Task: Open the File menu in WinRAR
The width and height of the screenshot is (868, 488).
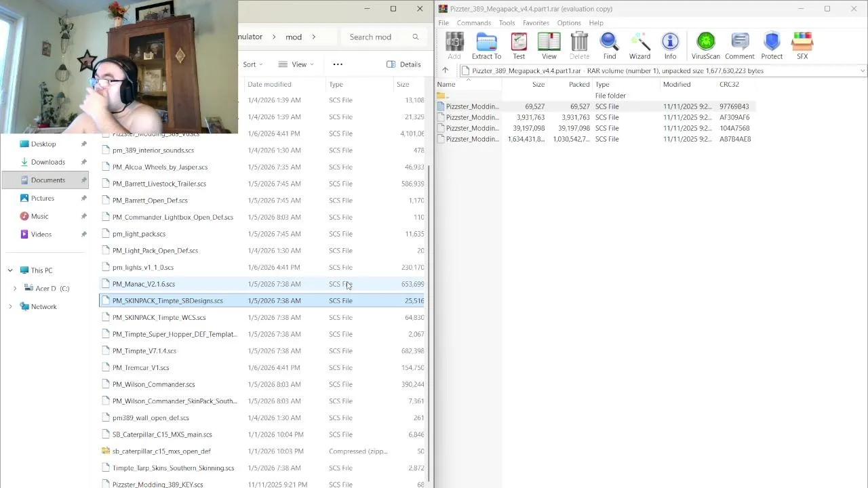Action: click(443, 23)
